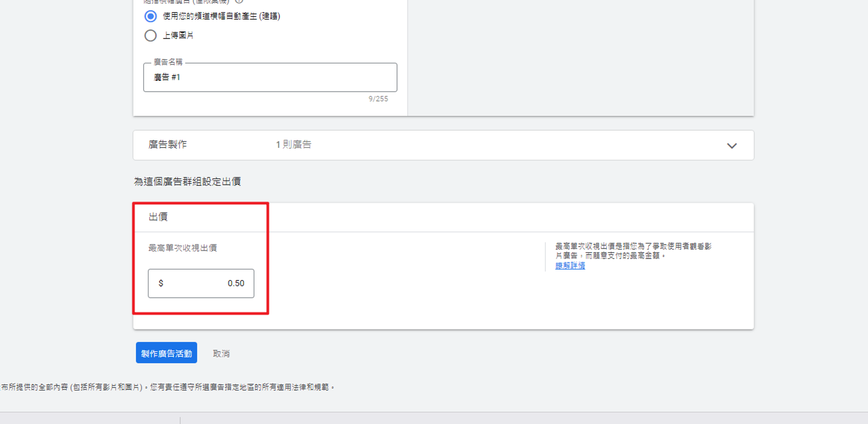The image size is (868, 424).
Task: Click the 製作廣告活動 button
Action: pyautogui.click(x=167, y=353)
